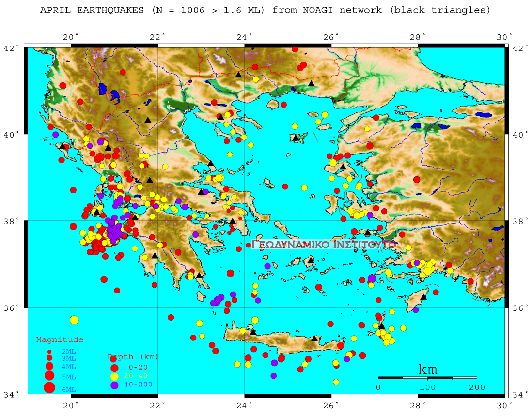
Task: Select the yellow 20-40 km depth swatch
Action: [x=114, y=377]
